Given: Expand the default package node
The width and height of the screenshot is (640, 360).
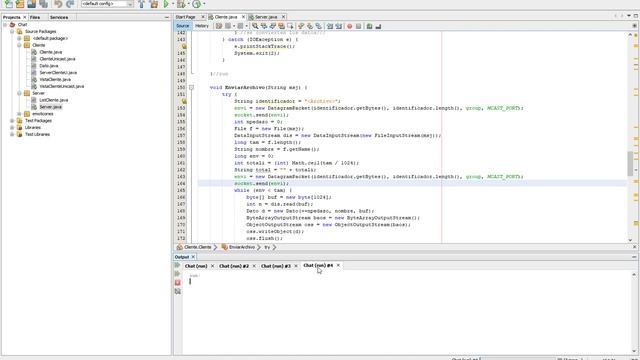Looking at the screenshot, I should pos(19,38).
